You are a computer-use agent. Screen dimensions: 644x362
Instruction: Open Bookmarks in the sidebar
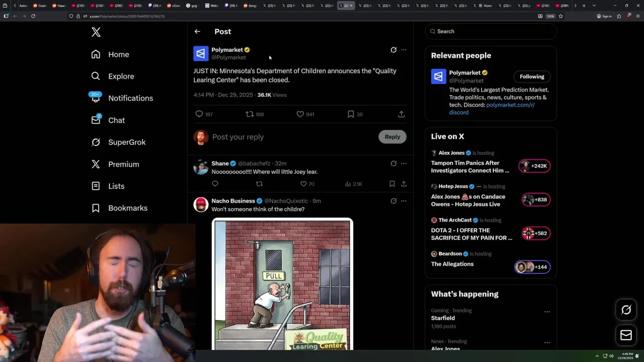point(119,208)
